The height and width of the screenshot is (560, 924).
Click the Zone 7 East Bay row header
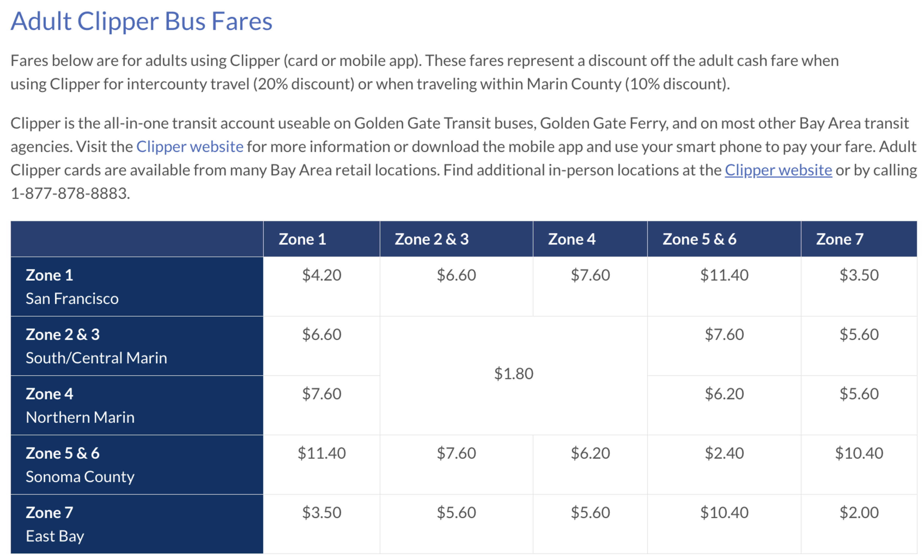coord(137,524)
